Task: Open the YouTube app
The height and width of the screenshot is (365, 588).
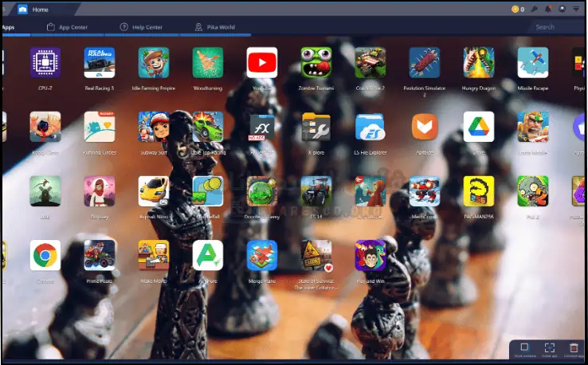Action: click(261, 62)
